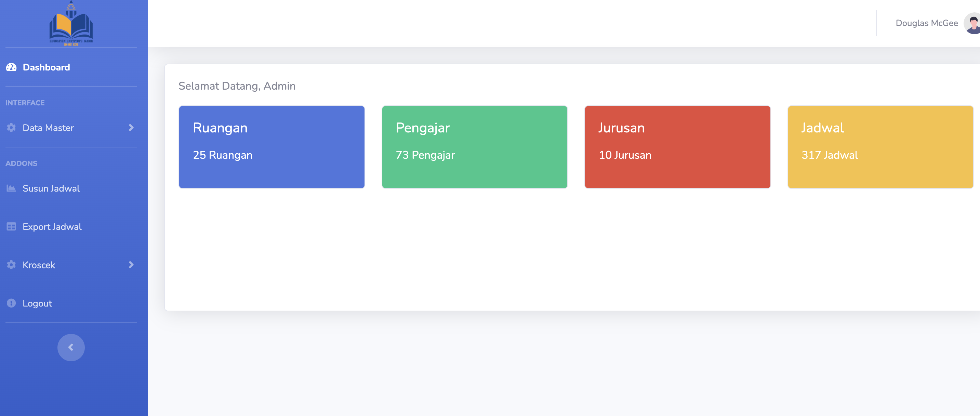The image size is (980, 416).
Task: Click the green Pengajar card
Action: 474,147
